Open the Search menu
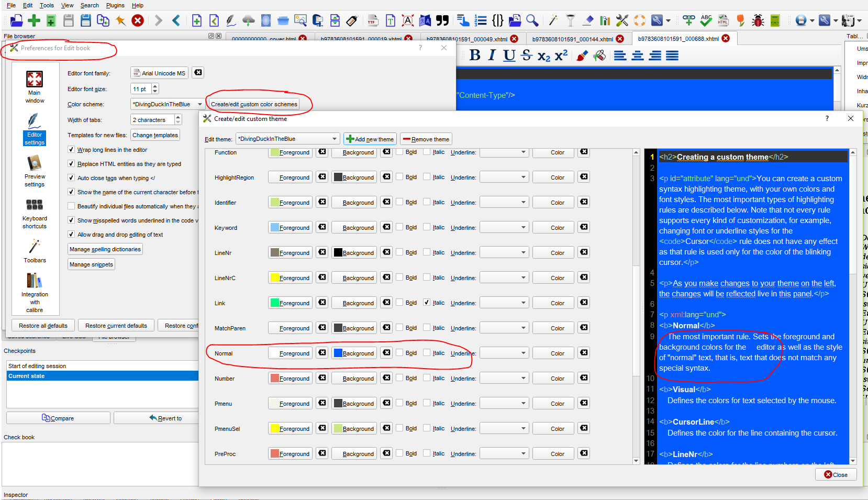This screenshot has height=500, width=868. click(x=90, y=5)
